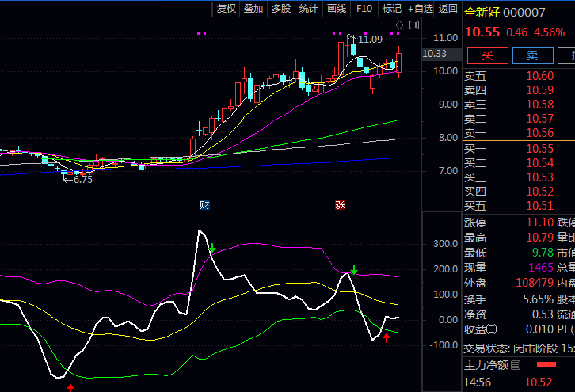This screenshot has height=392, width=575.
Task: Add stock to watchlist with +自选
Action: coord(420,9)
